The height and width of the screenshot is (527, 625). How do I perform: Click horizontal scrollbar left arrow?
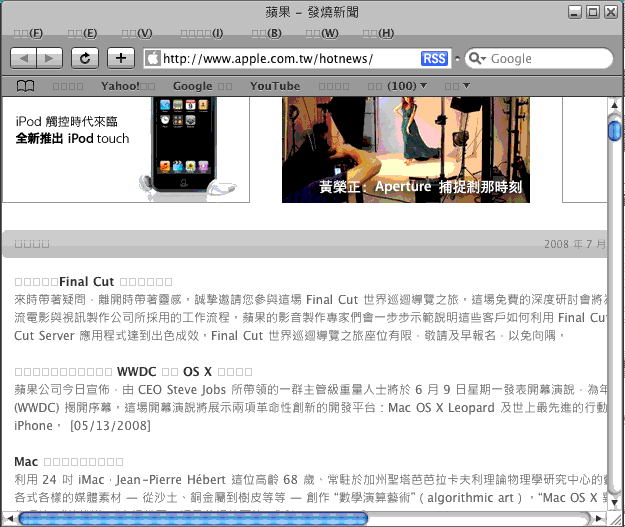tap(9, 518)
